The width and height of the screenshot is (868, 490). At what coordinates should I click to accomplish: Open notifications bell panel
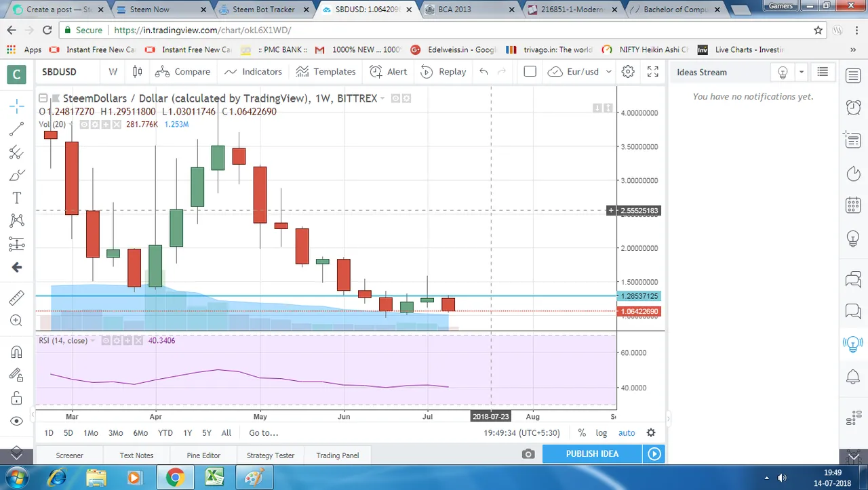pos(853,377)
